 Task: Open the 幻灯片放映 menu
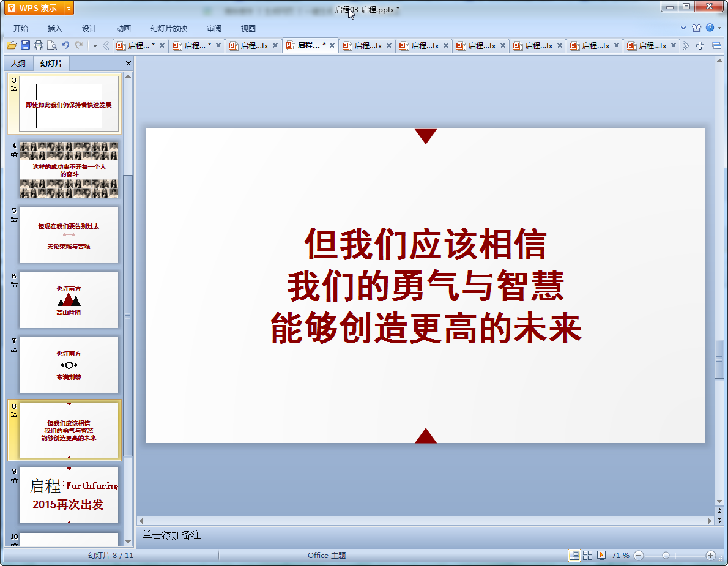point(168,28)
